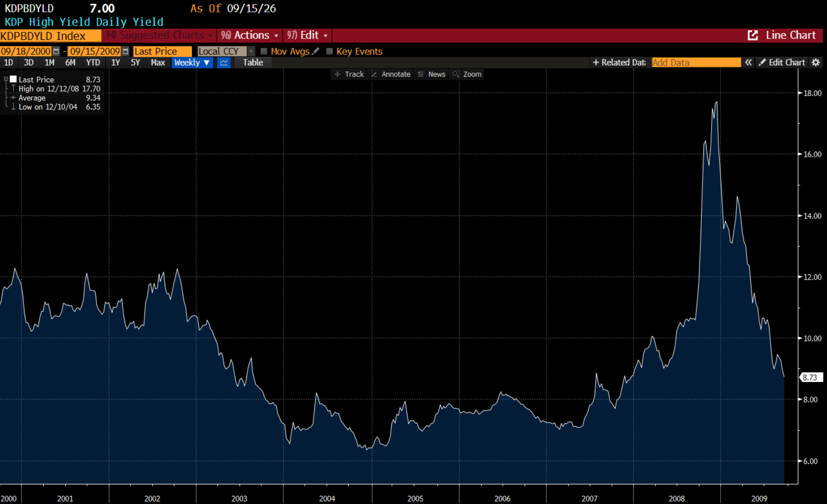
Task: Click the Edit Chart button
Action: tap(781, 62)
